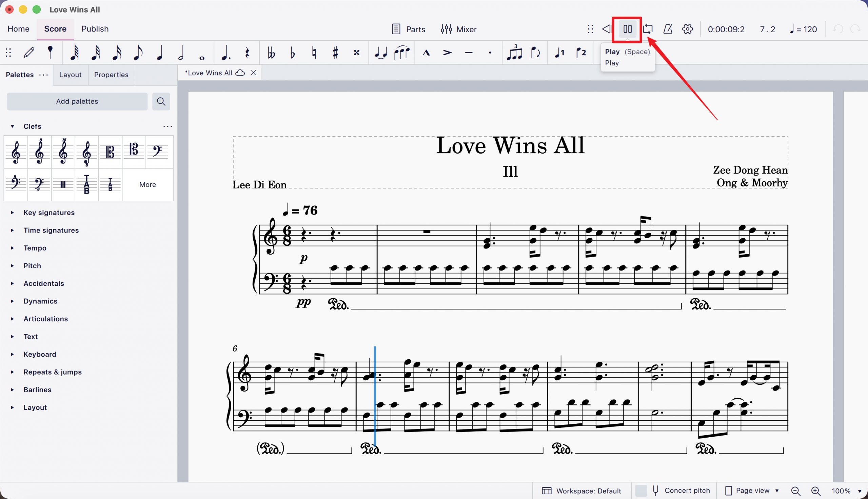Switch to the Score tab
Screen dimensions: 868x499
55,29
